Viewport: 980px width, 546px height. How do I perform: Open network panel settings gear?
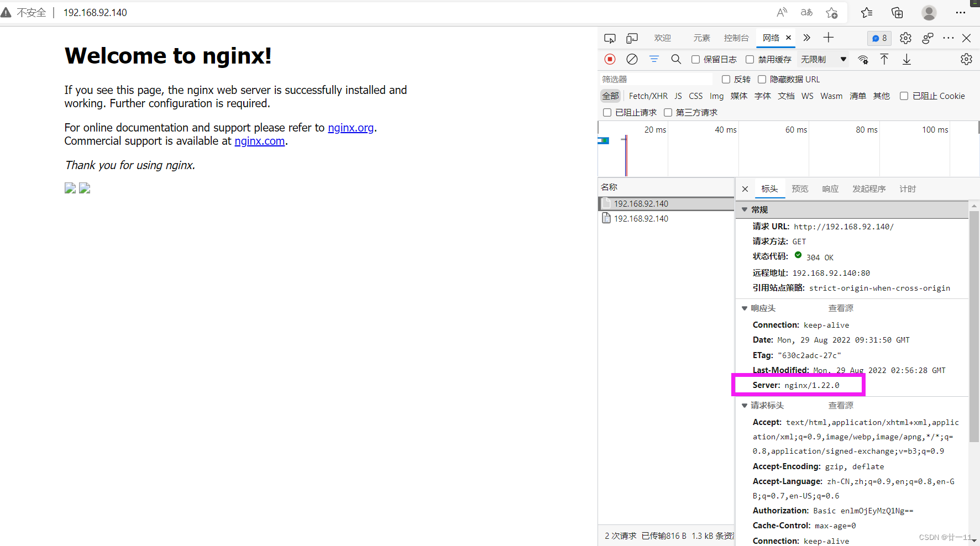click(966, 59)
